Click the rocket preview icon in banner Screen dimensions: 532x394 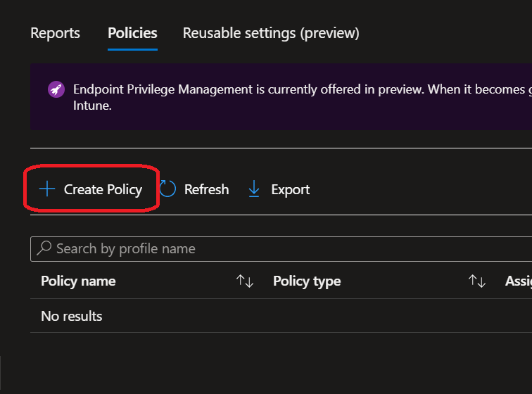[x=56, y=90]
